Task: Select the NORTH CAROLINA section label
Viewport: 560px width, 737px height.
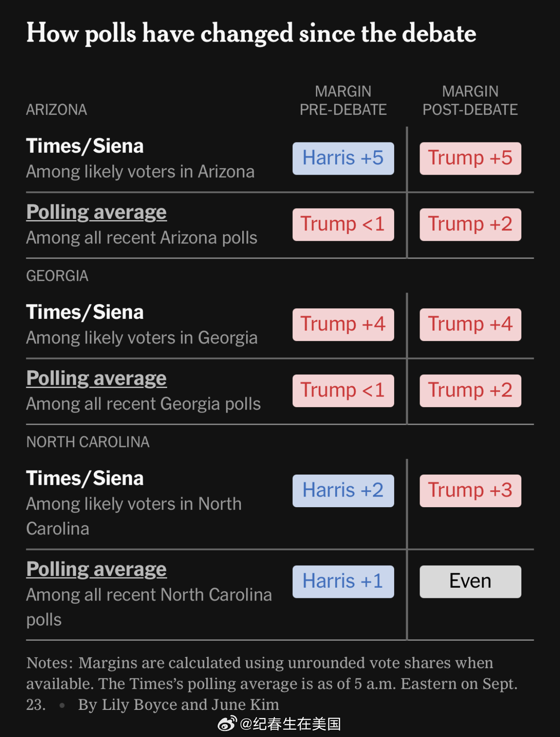Action: click(88, 442)
